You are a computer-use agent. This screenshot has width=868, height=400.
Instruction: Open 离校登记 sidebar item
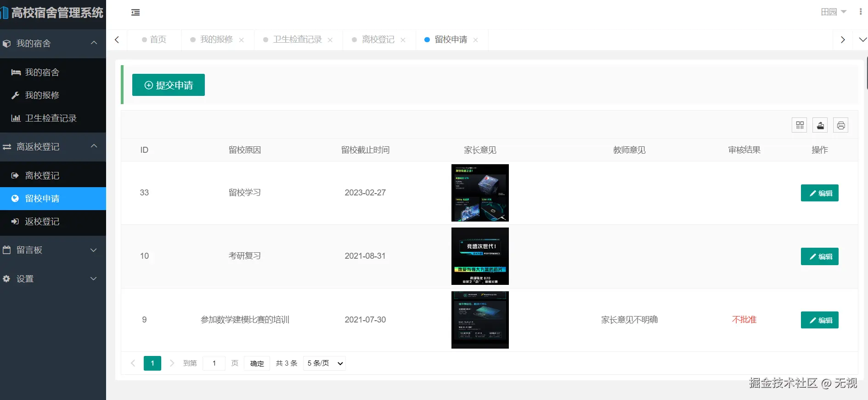(x=53, y=175)
